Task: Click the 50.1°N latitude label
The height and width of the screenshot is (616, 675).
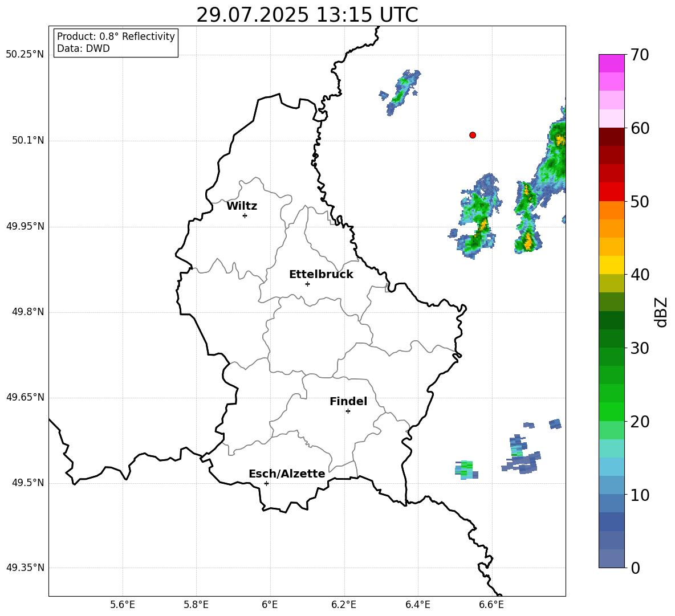Action: (28, 141)
